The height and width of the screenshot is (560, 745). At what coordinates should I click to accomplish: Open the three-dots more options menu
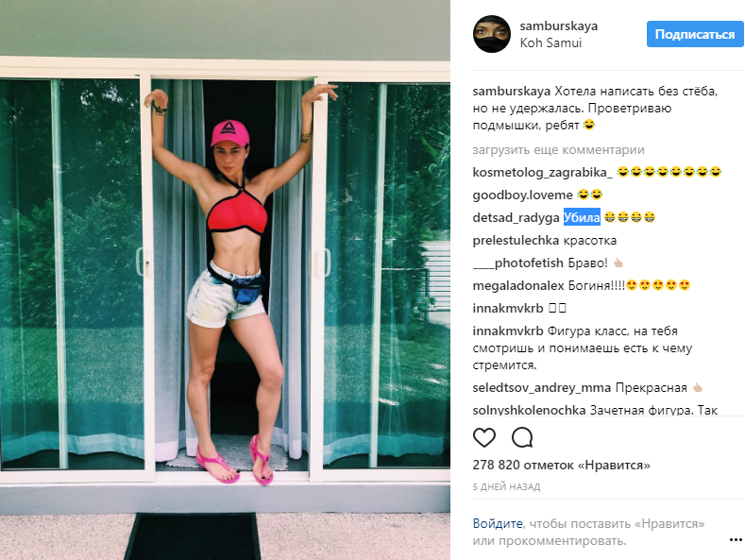[x=736, y=539]
